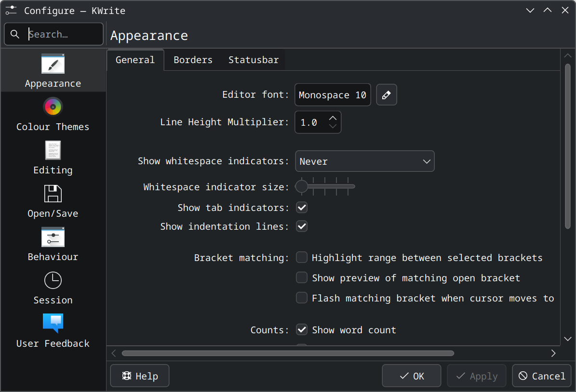The width and height of the screenshot is (576, 392).
Task: Open the Colour Themes settings page
Action: coord(53,114)
